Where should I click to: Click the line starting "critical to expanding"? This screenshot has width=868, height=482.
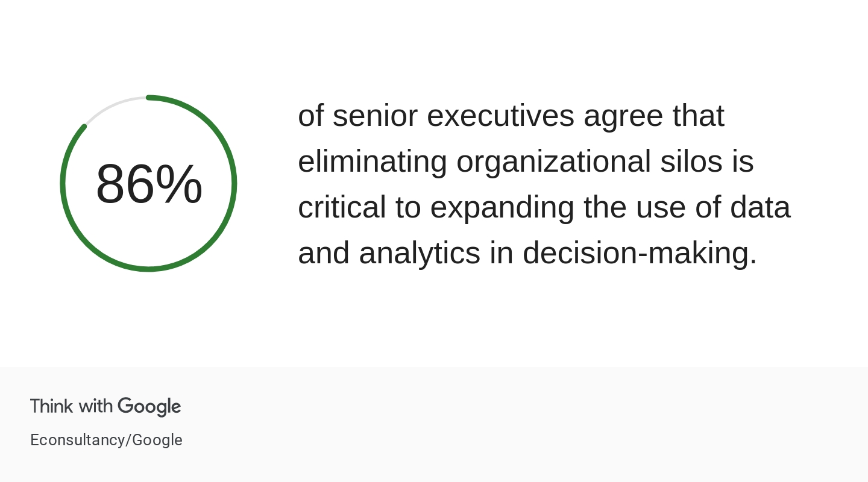pos(544,207)
